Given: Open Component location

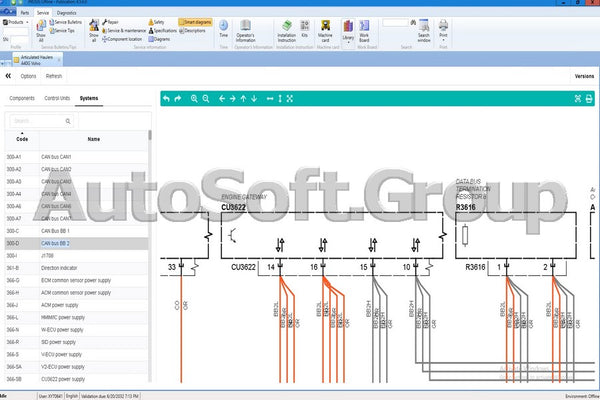Looking at the screenshot, I should [x=122, y=39].
